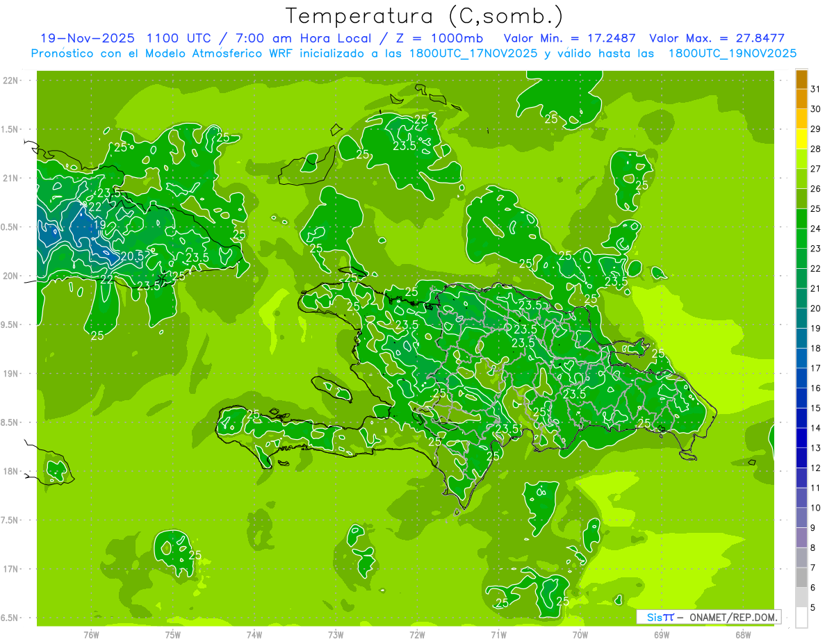The height and width of the screenshot is (644, 834).
Task: Click the '21N' latitude axis label
Action: 10,179
